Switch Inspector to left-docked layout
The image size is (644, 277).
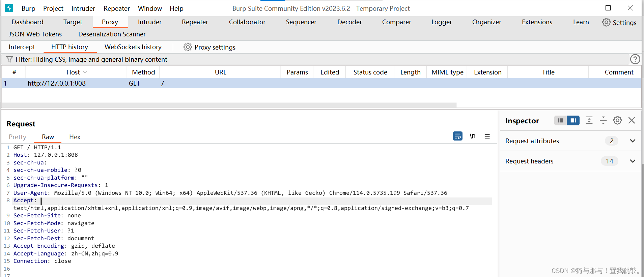coord(560,120)
